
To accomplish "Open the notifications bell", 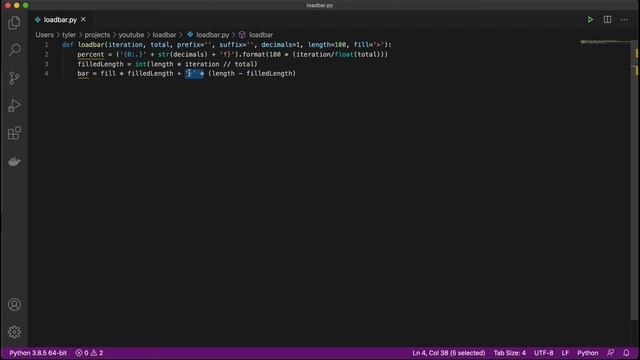I will pyautogui.click(x=626, y=353).
